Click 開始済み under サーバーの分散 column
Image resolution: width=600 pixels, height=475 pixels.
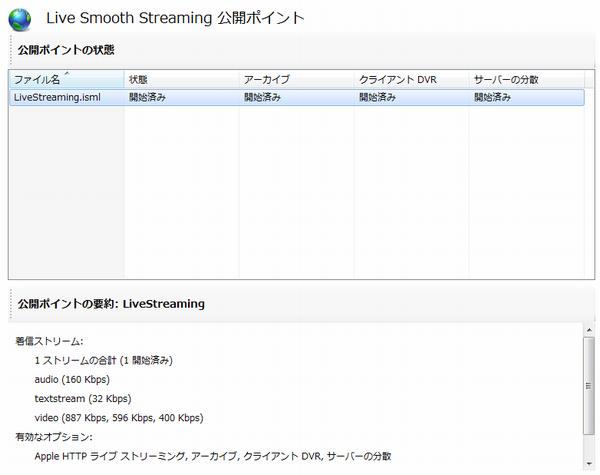492,97
